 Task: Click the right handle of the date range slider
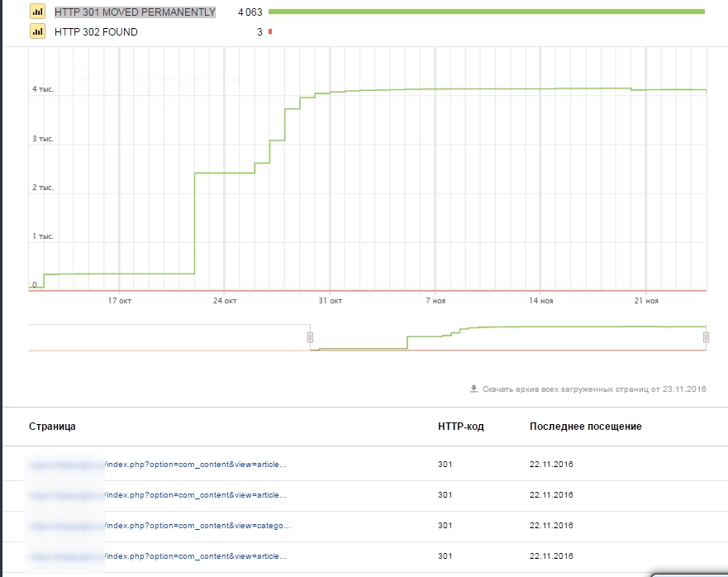706,337
